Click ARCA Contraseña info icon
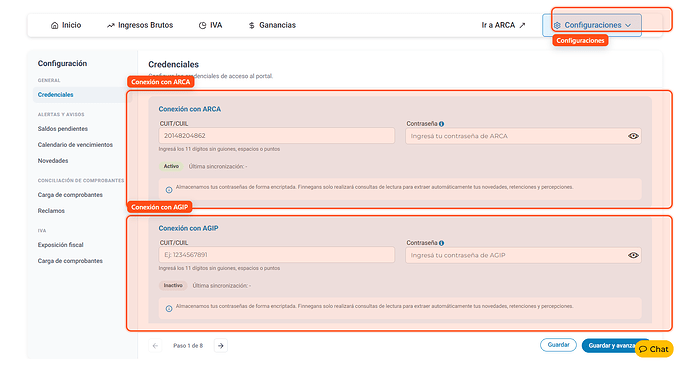 point(441,124)
